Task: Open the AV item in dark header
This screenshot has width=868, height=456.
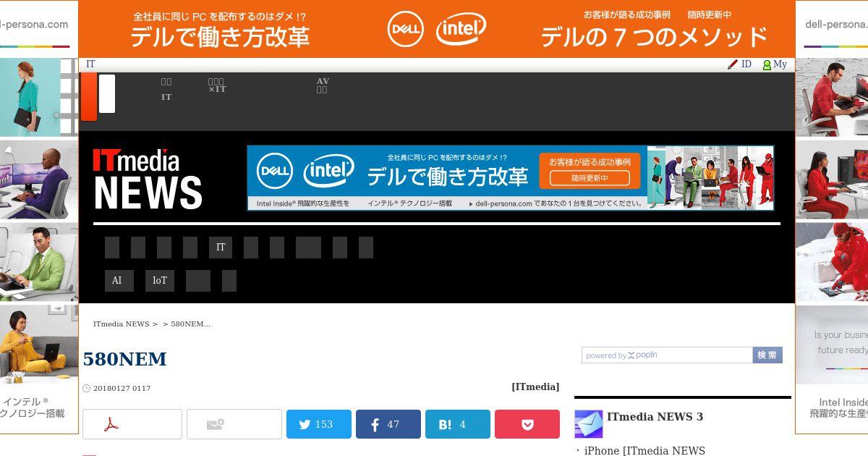Action: (323, 85)
